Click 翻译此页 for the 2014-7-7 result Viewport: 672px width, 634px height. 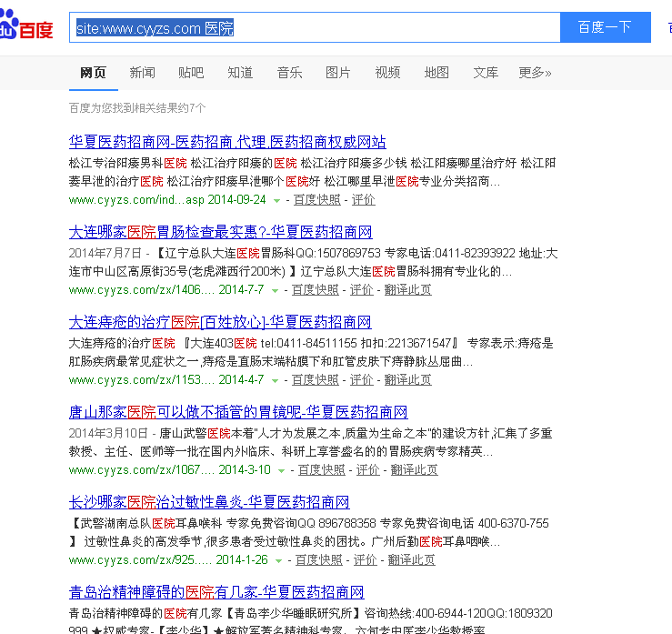point(408,290)
